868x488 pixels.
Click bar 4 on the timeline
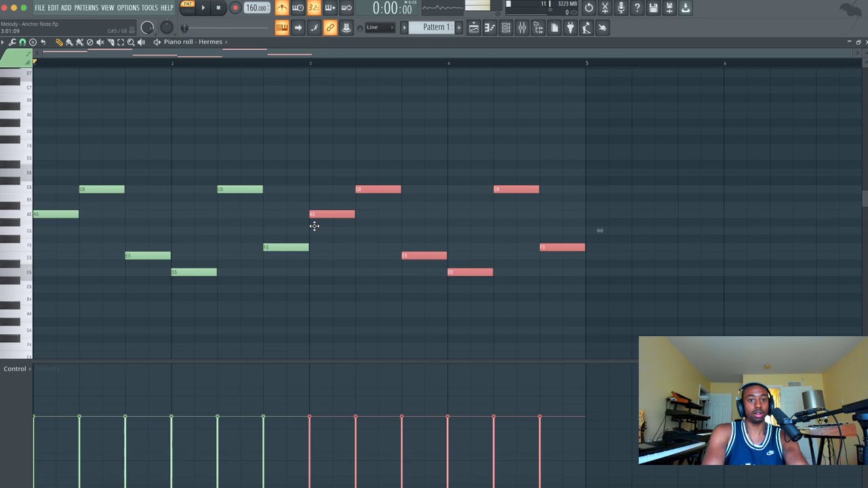click(x=448, y=63)
